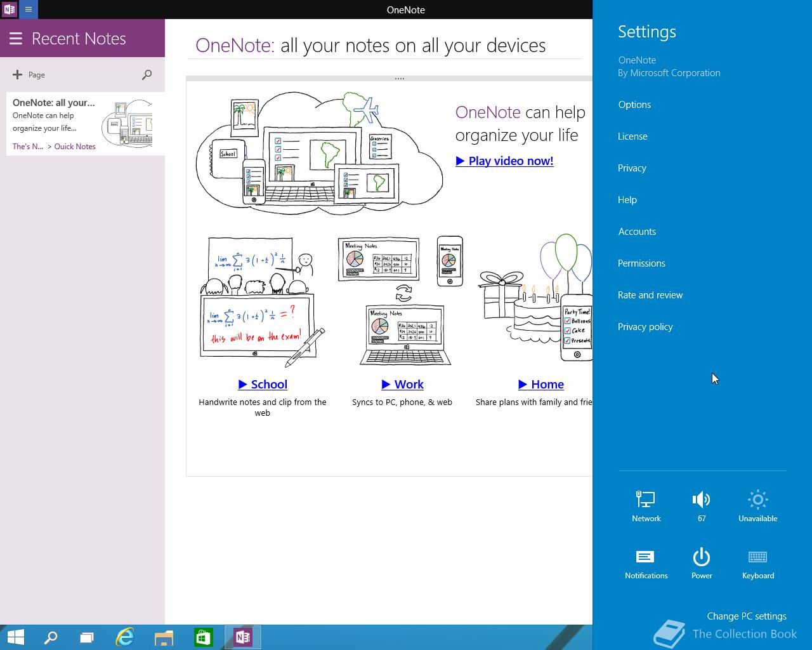Click the Windows Start button
The height and width of the screenshot is (650, 812).
coord(15,637)
